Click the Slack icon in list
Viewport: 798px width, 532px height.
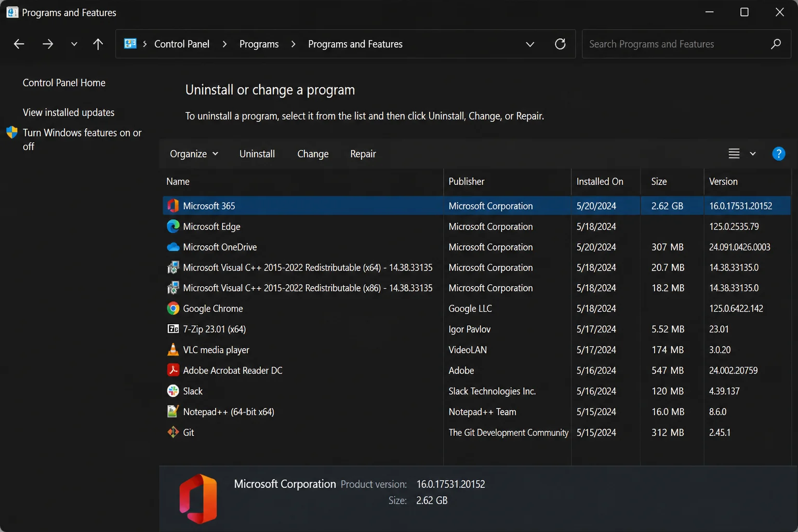[173, 391]
